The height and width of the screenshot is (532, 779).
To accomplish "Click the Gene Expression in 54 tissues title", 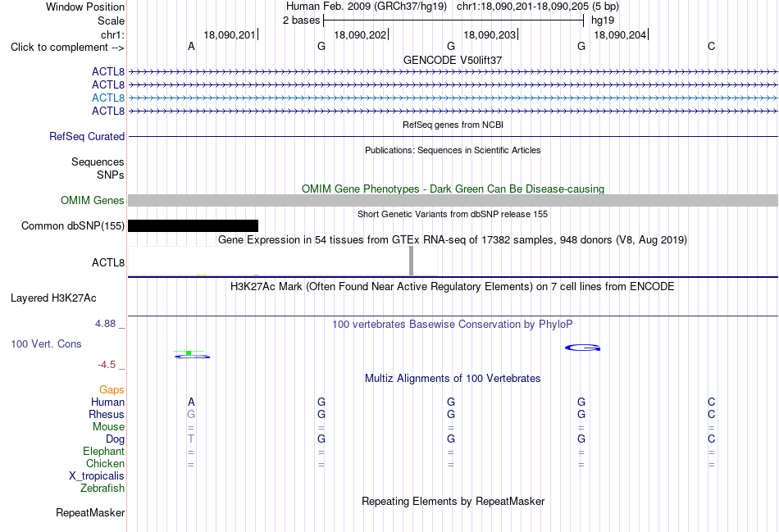I will [x=453, y=240].
